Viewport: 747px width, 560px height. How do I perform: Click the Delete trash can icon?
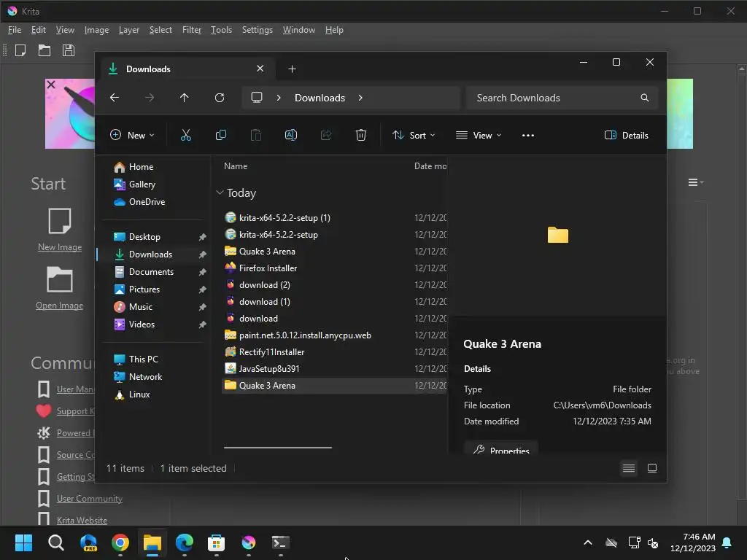click(x=361, y=135)
